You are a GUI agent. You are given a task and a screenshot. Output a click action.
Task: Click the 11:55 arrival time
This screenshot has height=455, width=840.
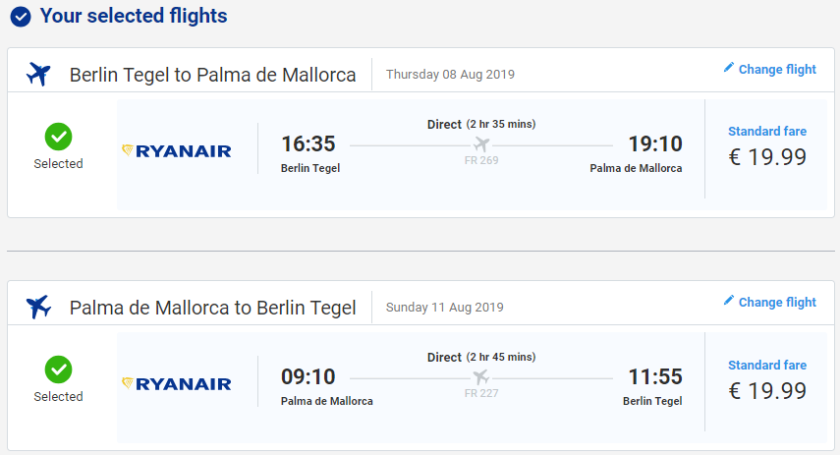655,377
